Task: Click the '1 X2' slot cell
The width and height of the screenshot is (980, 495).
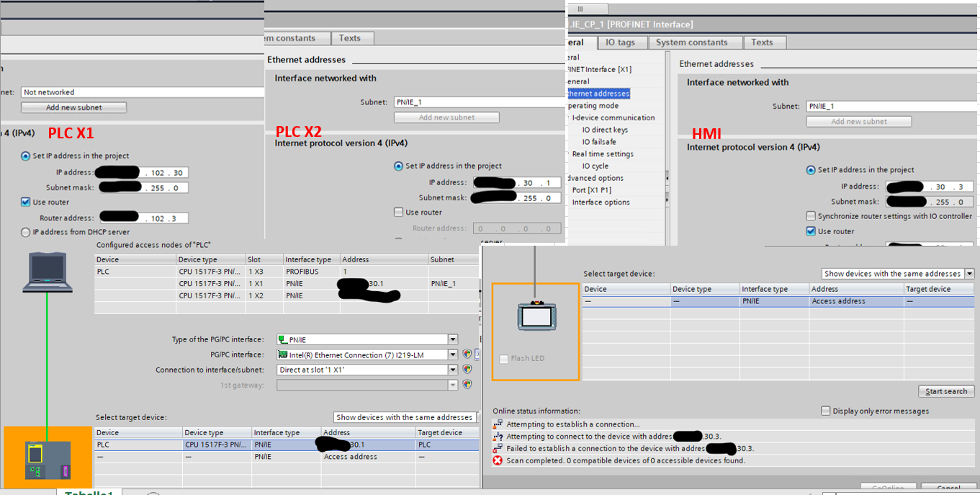Action: [x=264, y=295]
